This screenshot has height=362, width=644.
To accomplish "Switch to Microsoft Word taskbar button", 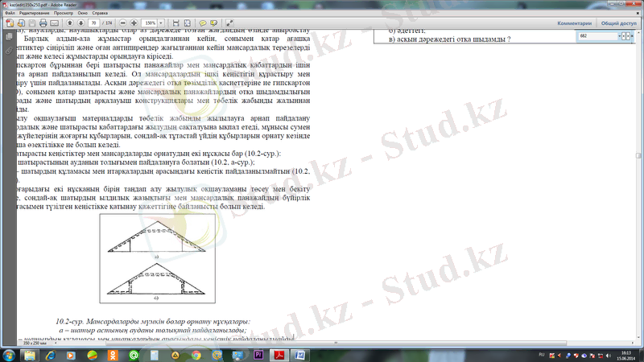I will 300,356.
